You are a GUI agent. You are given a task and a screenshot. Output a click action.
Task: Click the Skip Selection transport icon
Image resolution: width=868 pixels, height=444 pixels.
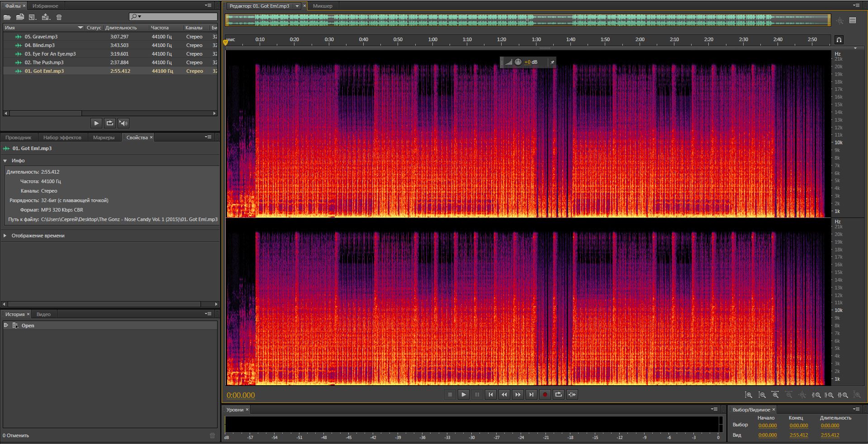click(x=572, y=395)
